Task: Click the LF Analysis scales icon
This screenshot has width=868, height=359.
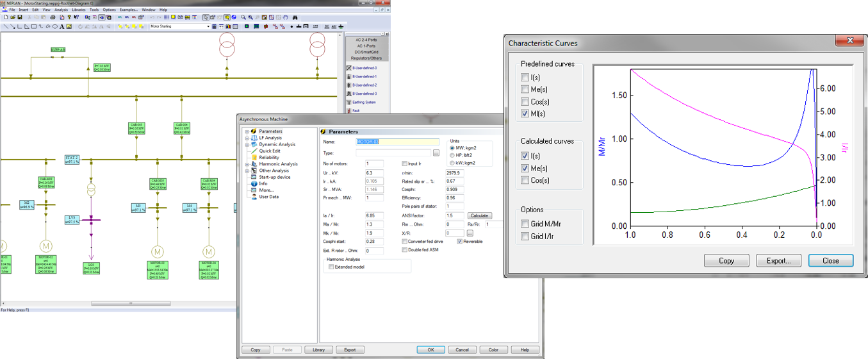Action: coord(254,138)
